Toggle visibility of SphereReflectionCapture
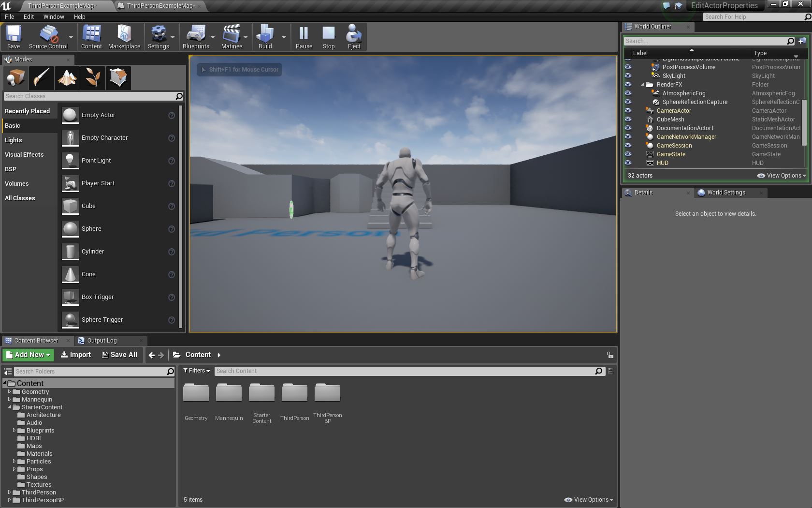The image size is (812, 508). coord(628,102)
